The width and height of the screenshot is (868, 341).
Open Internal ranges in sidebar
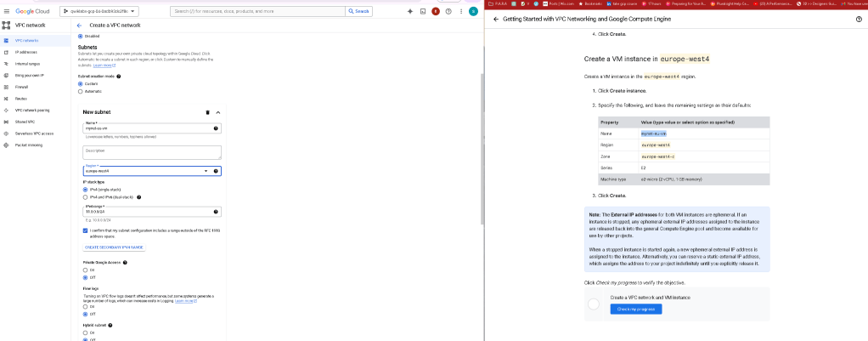[27, 64]
